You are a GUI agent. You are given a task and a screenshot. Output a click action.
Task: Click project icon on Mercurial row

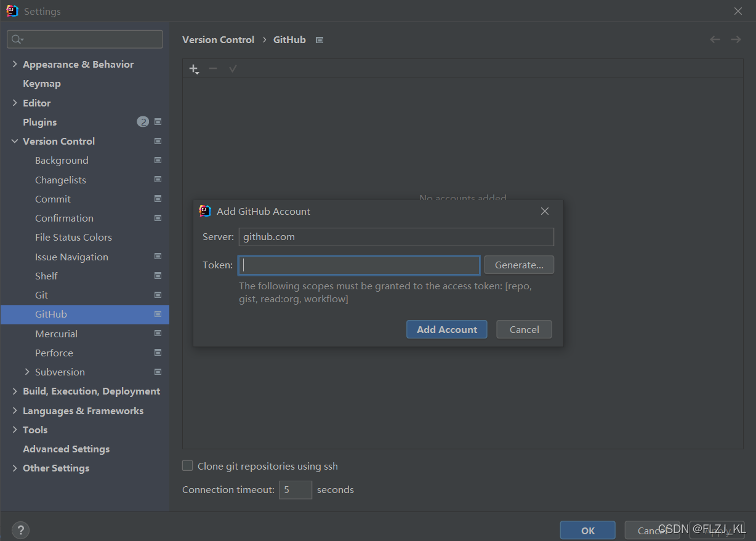[x=158, y=334]
